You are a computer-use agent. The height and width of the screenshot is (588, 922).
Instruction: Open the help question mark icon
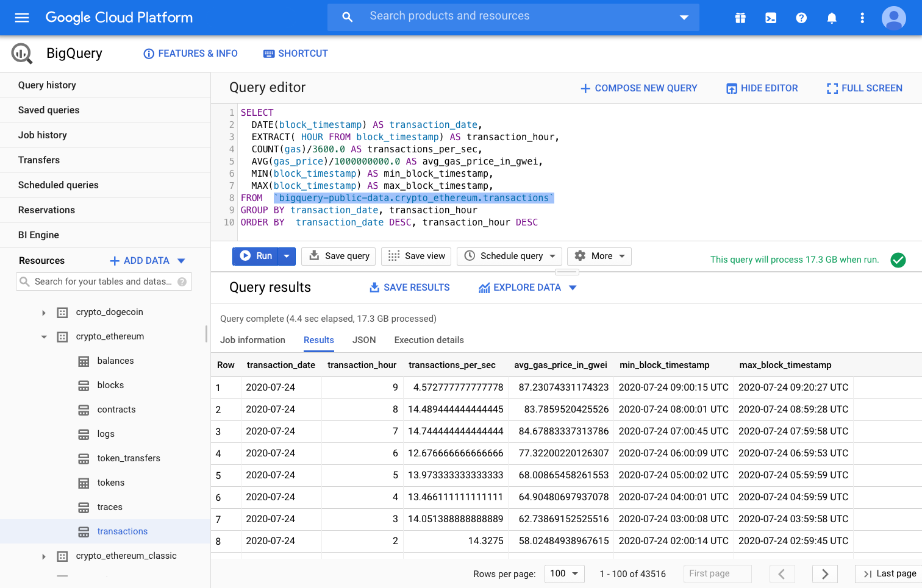pos(801,18)
